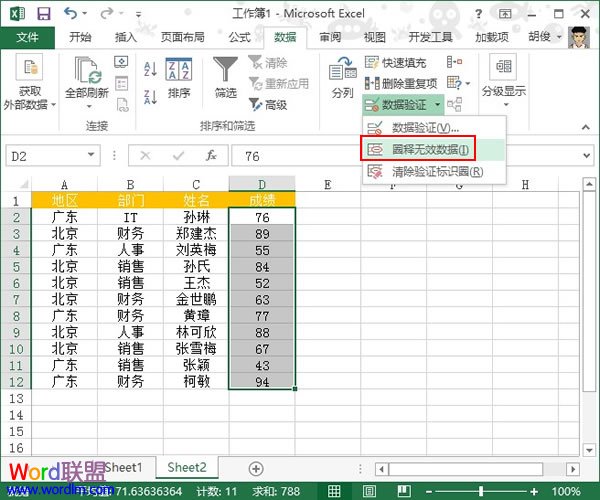Image resolution: width=600 pixels, height=500 pixels.
Task: Select the Select All corner triangle
Action: (24, 184)
